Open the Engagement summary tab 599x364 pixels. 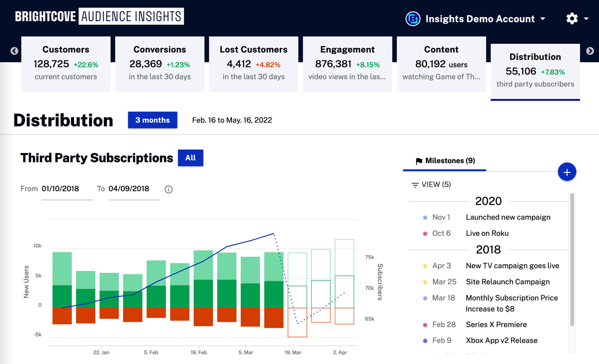click(347, 64)
